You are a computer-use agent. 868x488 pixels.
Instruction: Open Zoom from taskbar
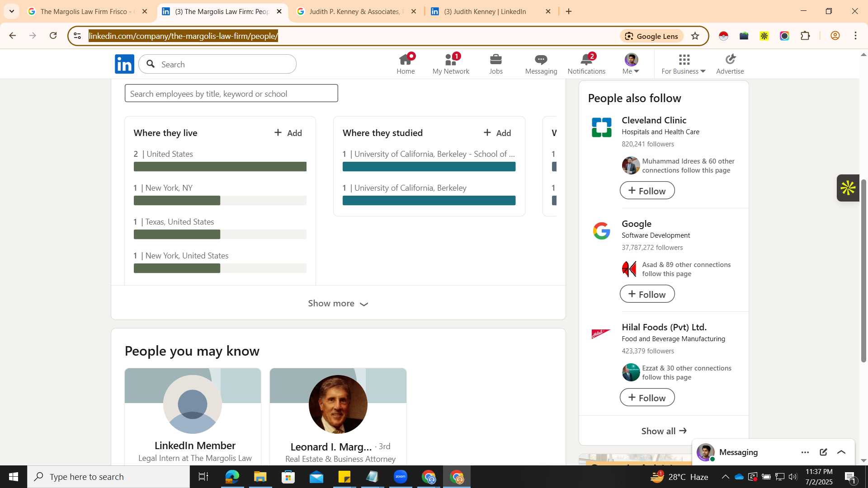[401, 477]
